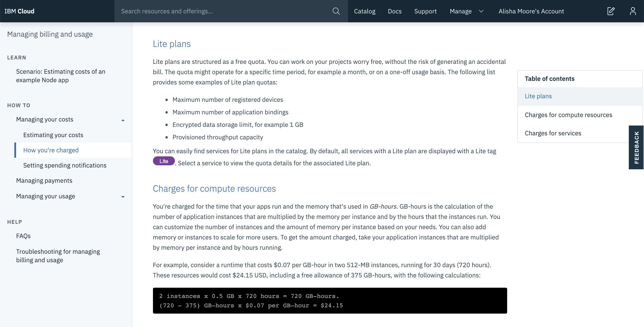644x327 pixels.
Task: Select Manage in the top bar
Action: point(460,11)
